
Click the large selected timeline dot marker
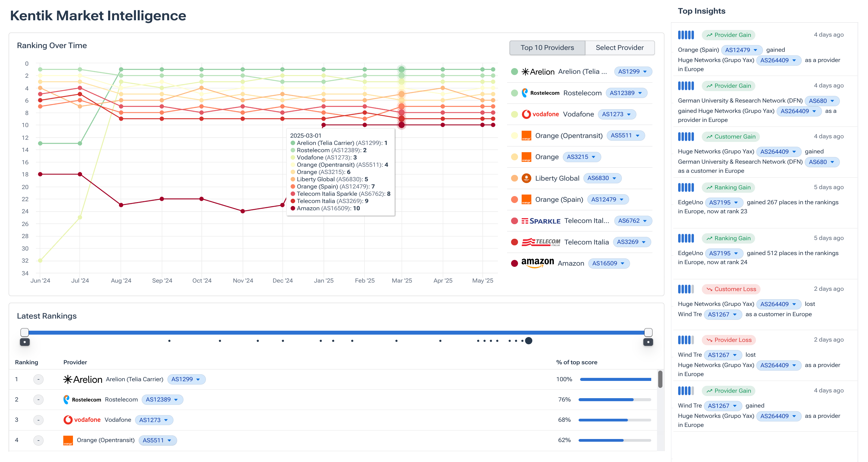click(x=528, y=341)
